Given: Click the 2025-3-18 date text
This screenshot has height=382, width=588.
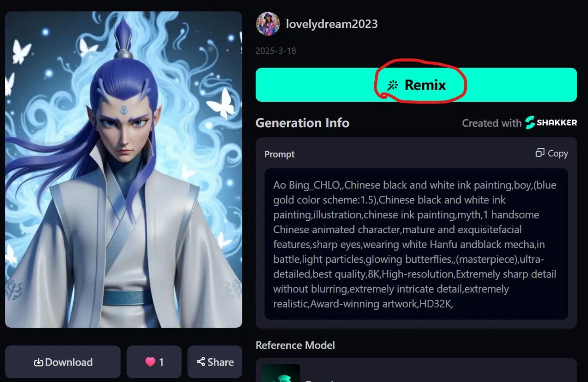Looking at the screenshot, I should point(276,51).
